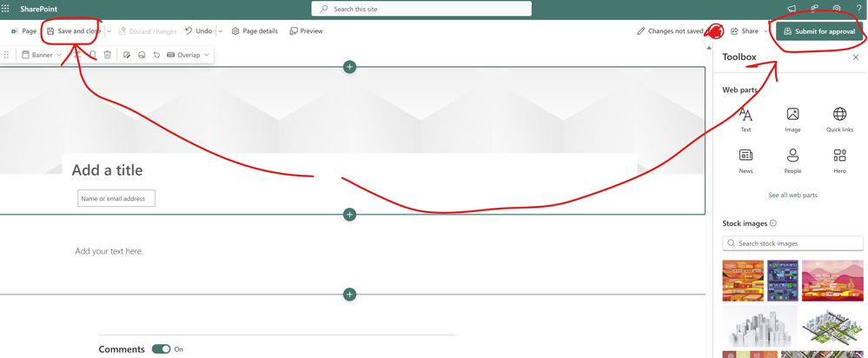Image resolution: width=868 pixels, height=358 pixels.
Task: Grab the web part move handle dots
Action: (7, 55)
